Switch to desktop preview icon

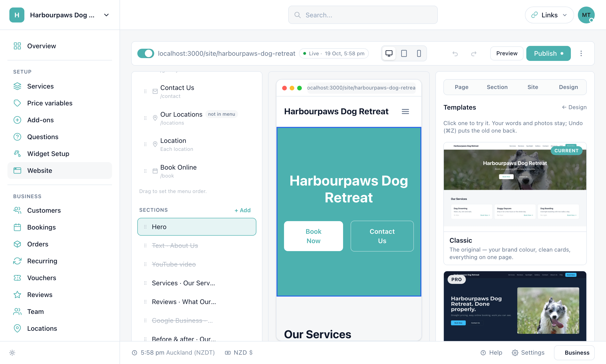[x=389, y=53]
